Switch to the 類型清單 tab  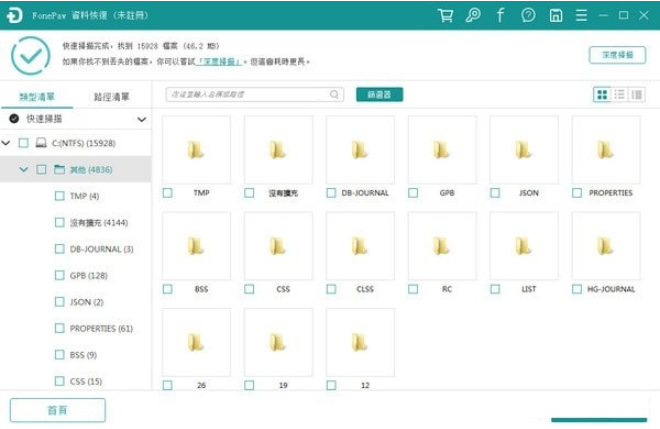[x=37, y=97]
